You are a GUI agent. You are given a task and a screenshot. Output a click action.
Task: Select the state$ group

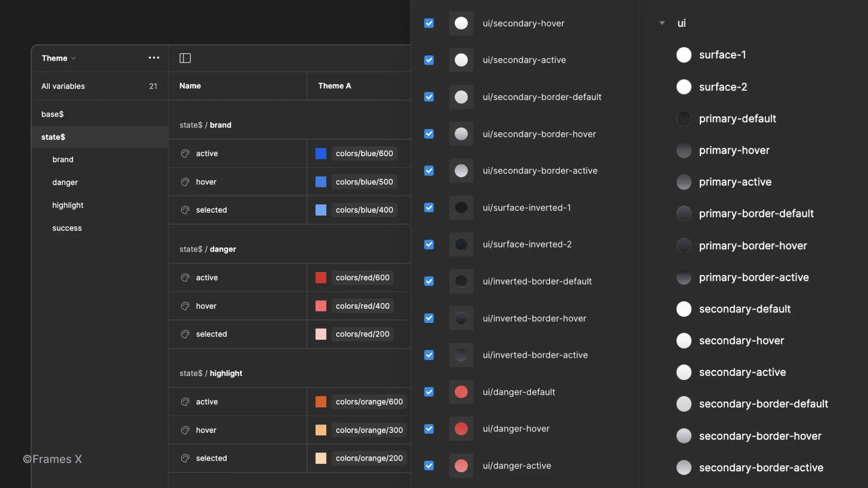(x=99, y=137)
